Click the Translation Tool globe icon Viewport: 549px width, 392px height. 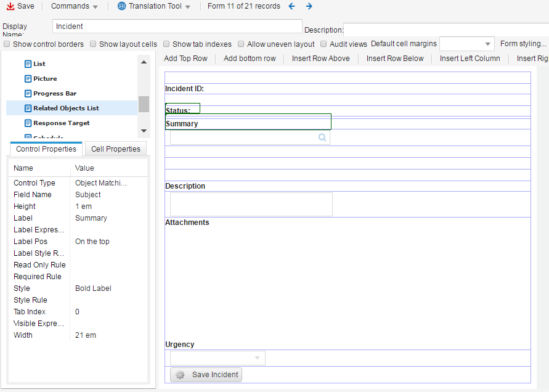tap(121, 6)
